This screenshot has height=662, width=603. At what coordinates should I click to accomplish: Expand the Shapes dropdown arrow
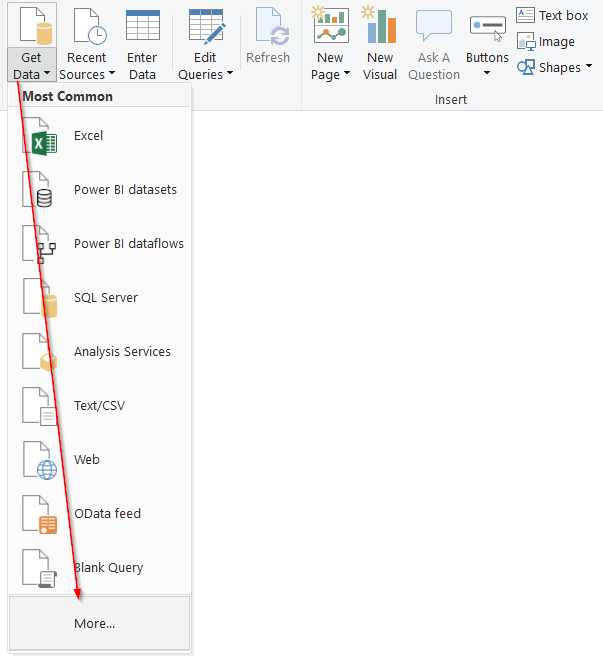coord(589,66)
